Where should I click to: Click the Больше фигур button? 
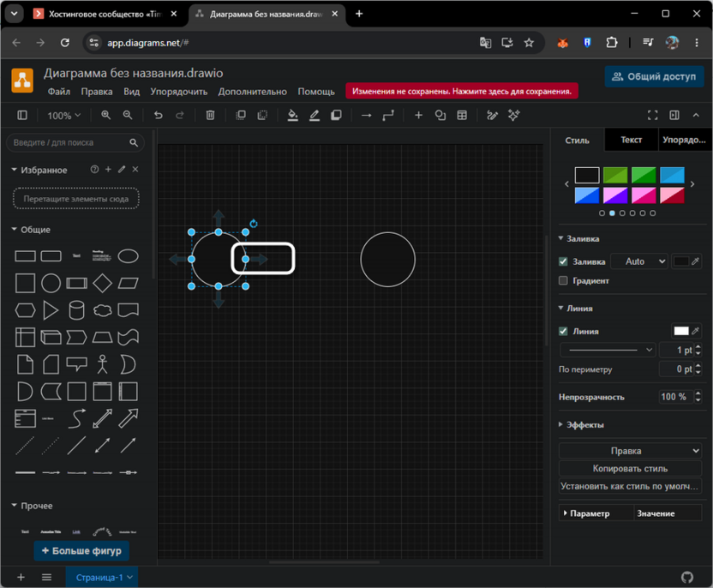coord(81,550)
